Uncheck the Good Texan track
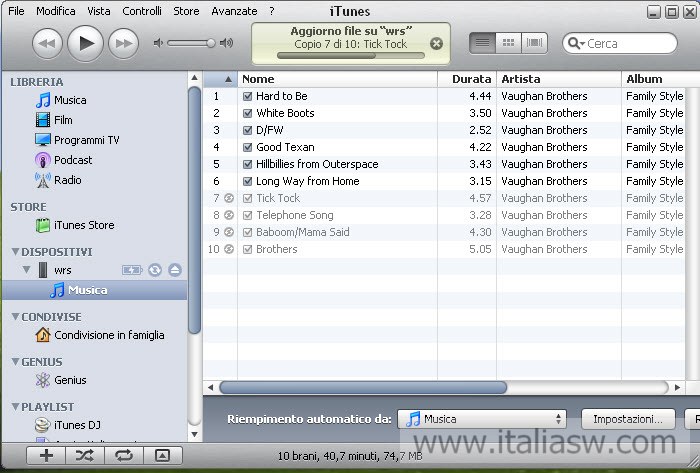 [x=247, y=147]
